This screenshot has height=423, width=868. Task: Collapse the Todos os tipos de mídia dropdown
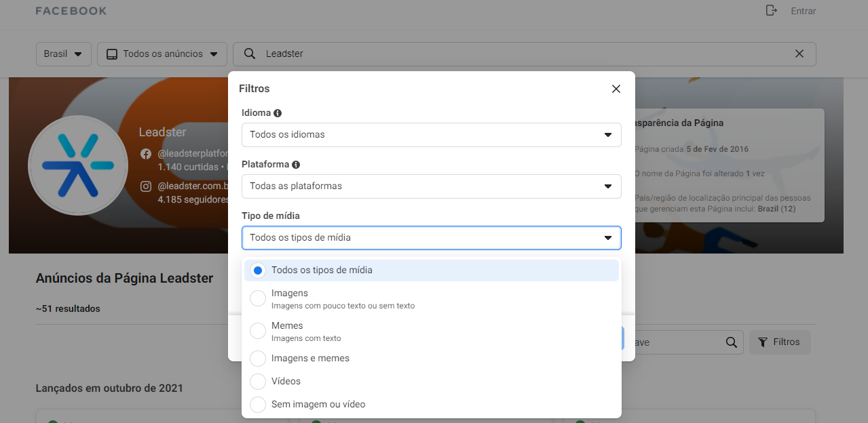pyautogui.click(x=432, y=237)
